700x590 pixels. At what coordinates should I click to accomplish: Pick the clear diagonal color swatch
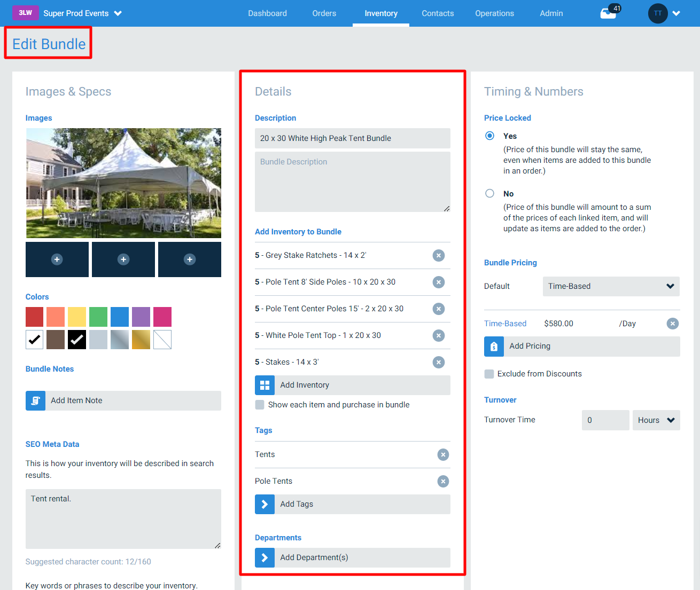[x=162, y=340]
